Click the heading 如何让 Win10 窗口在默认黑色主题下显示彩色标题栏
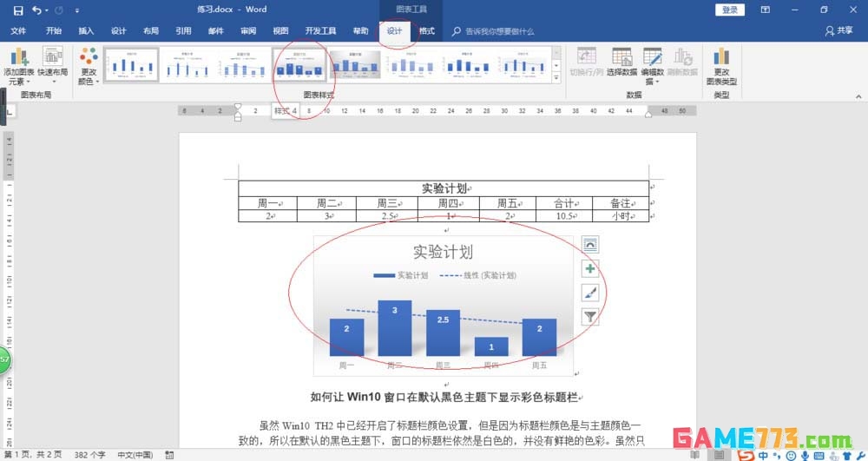This screenshot has width=868, height=461. [x=444, y=397]
